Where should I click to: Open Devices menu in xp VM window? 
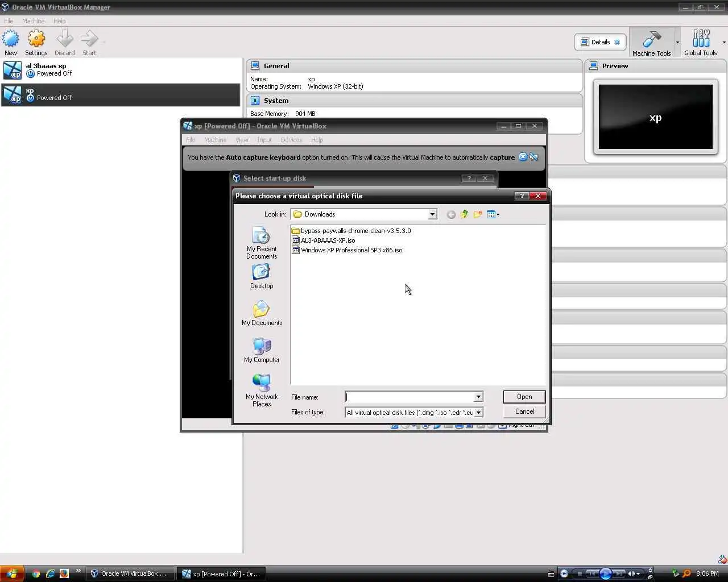coord(291,140)
